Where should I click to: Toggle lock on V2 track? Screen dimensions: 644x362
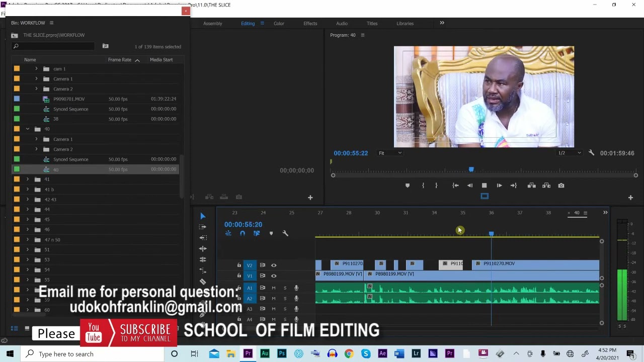pyautogui.click(x=239, y=265)
